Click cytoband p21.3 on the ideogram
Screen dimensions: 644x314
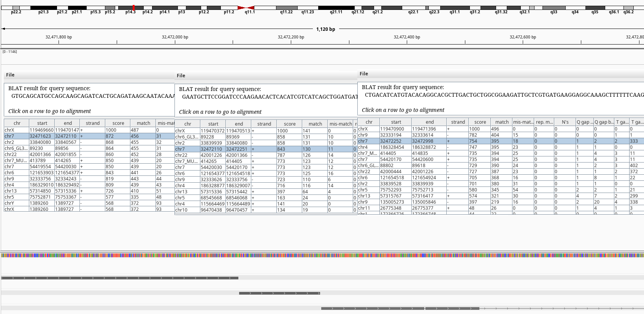pyautogui.click(x=43, y=8)
